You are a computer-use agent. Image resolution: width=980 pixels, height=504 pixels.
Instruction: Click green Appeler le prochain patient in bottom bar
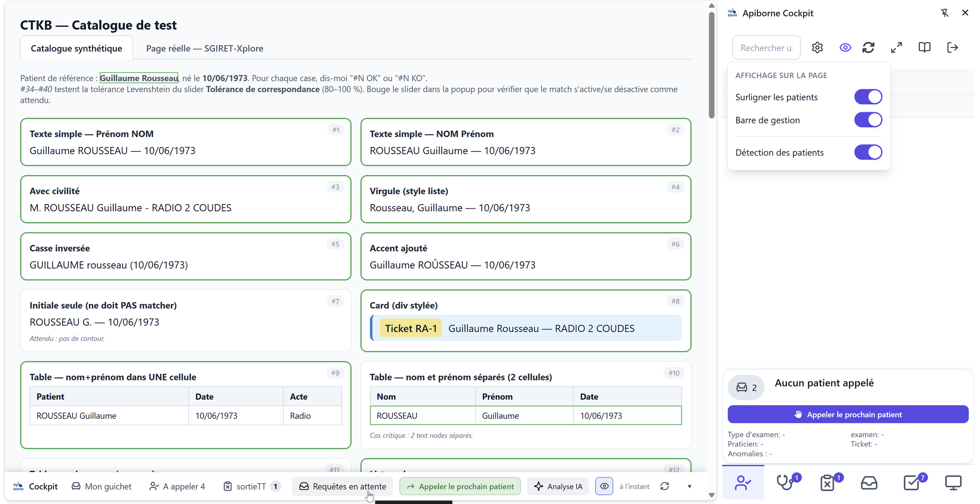[460, 486]
